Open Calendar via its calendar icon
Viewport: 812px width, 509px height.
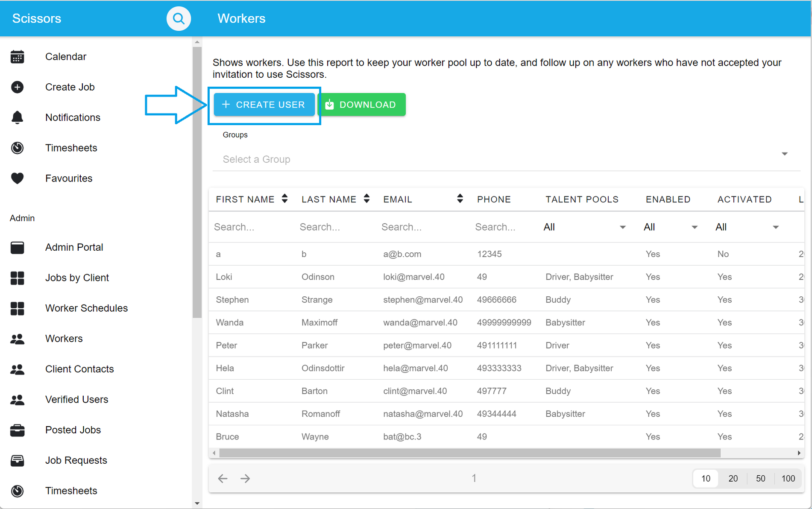(18, 56)
